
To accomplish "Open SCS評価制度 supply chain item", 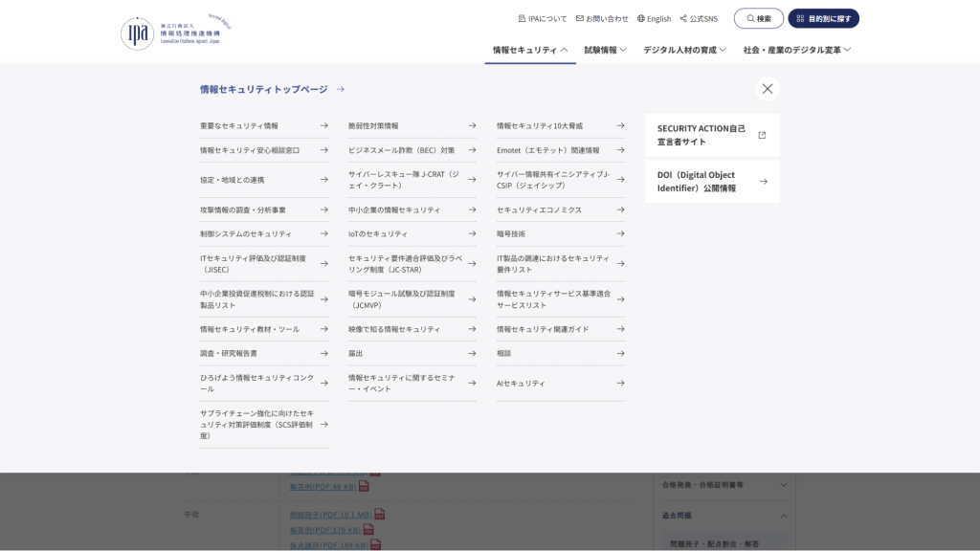I will 264,425.
